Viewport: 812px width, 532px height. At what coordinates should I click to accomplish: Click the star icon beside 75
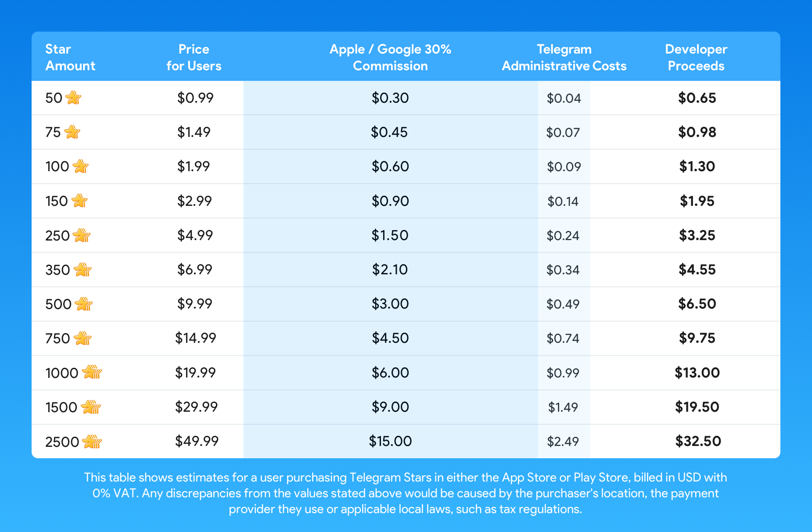72,132
